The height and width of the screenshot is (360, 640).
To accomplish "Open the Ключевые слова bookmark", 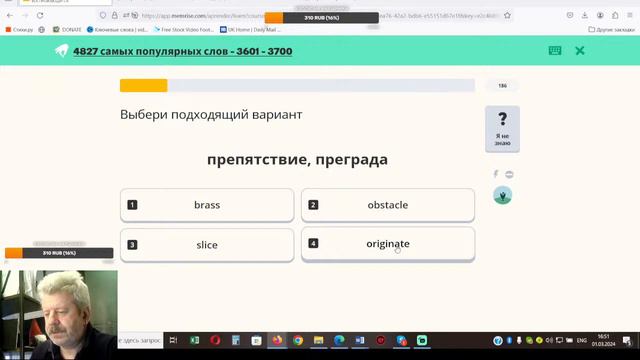I will tap(117, 29).
